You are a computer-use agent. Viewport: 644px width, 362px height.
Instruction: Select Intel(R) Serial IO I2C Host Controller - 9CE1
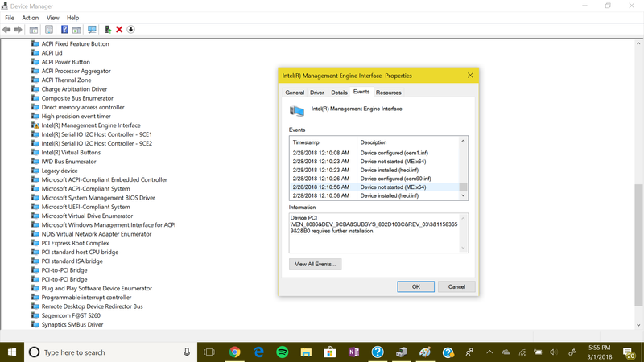(97, 134)
